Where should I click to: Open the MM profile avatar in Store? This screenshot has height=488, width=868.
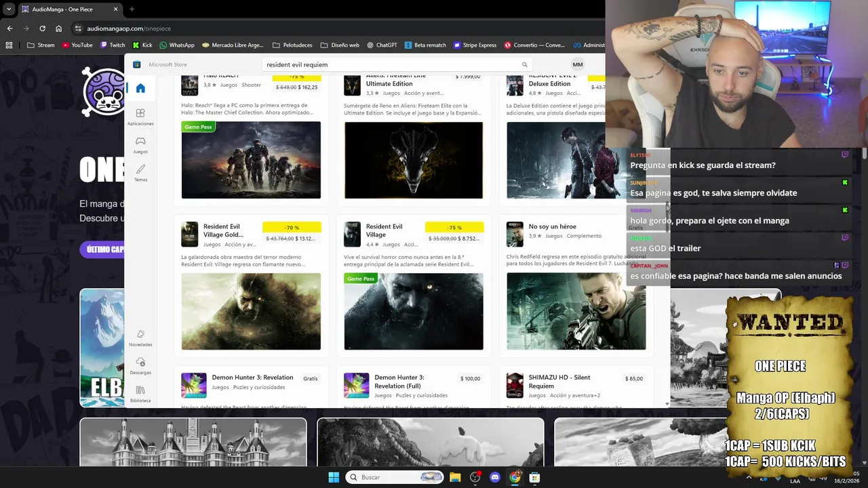point(578,64)
